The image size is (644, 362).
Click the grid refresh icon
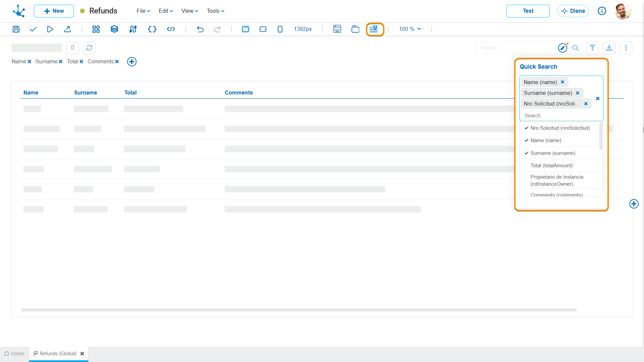[89, 48]
